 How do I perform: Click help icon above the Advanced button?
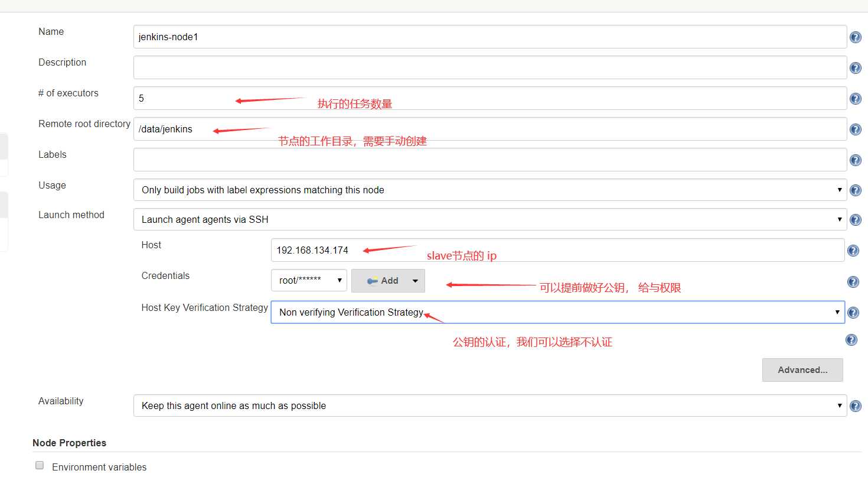851,340
